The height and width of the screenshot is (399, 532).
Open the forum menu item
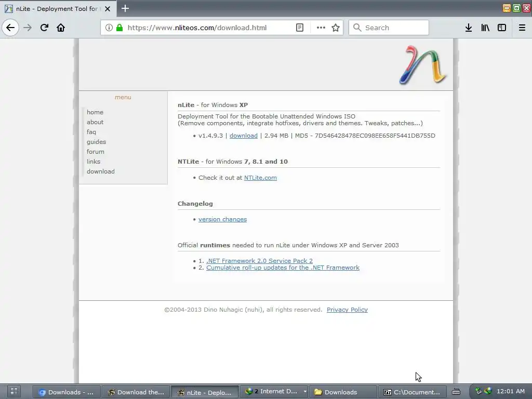click(x=96, y=152)
